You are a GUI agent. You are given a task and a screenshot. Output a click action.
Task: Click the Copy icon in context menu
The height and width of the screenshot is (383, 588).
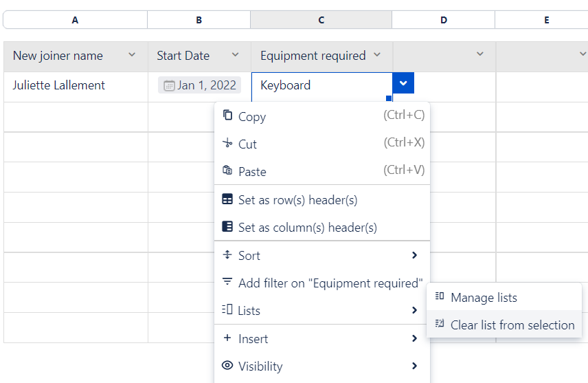pyautogui.click(x=227, y=116)
